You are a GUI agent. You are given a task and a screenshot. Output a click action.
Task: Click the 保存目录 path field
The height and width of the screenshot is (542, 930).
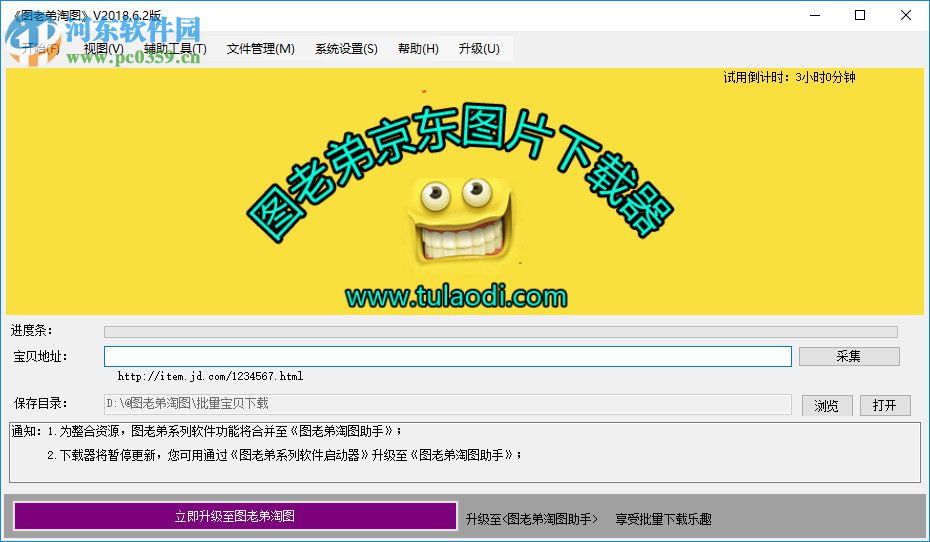tap(448, 404)
